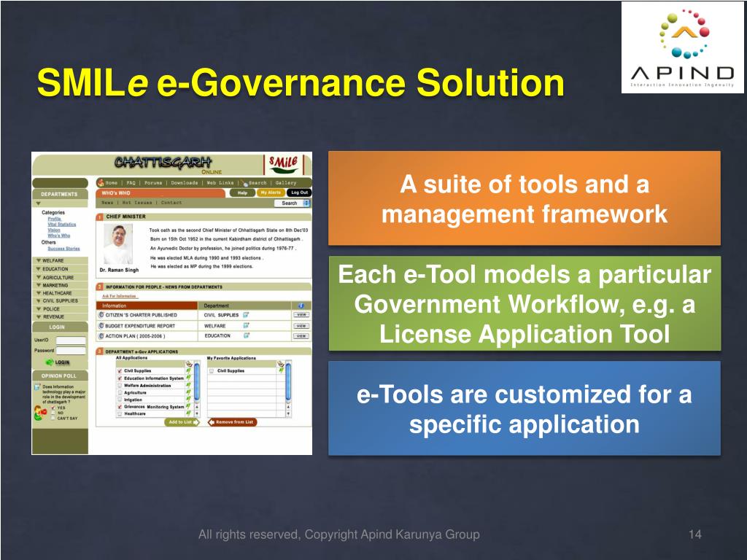Expand the MARKETING department section
This screenshot has width=747, height=560.
pyautogui.click(x=61, y=285)
